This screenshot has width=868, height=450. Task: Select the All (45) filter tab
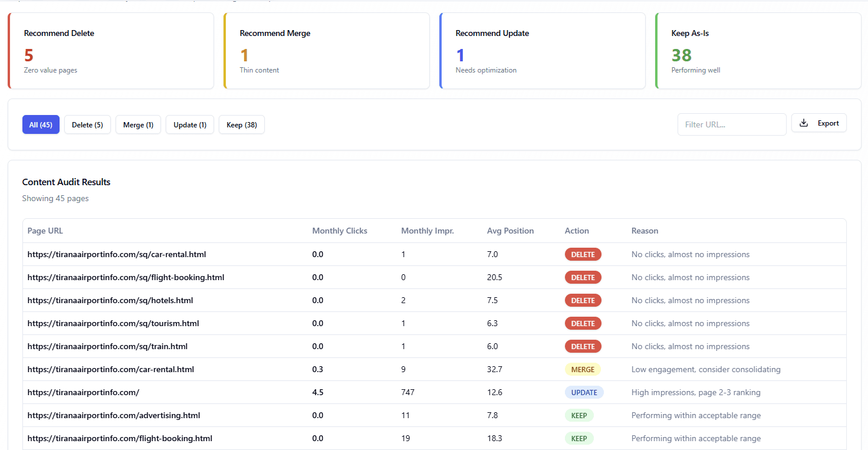pos(41,125)
